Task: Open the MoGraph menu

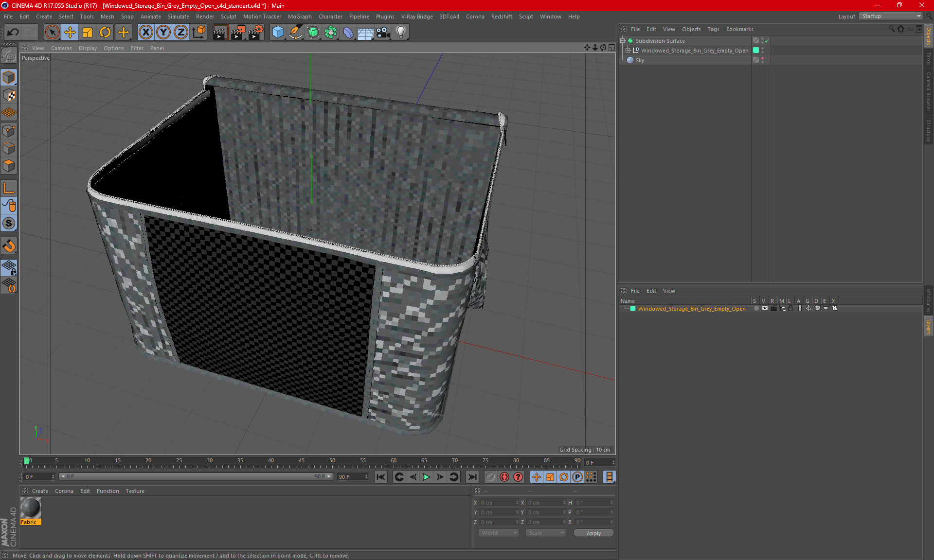Action: [300, 17]
